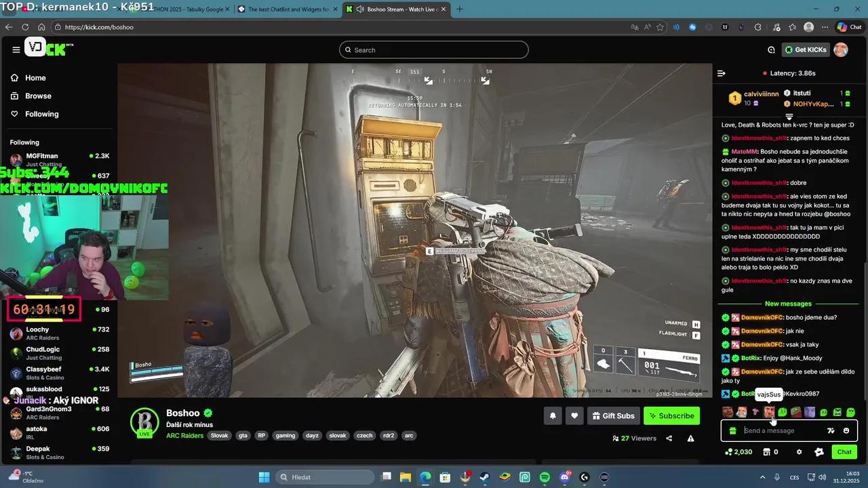Click the green Chat send button

(x=844, y=452)
